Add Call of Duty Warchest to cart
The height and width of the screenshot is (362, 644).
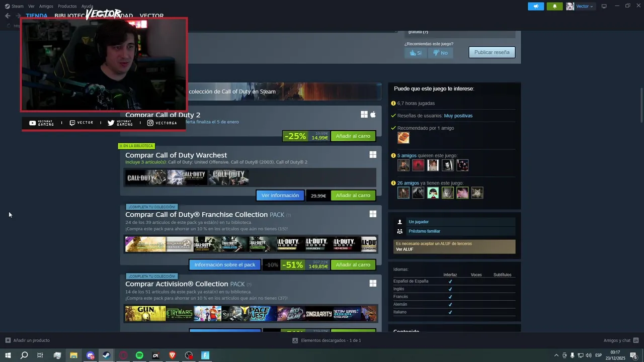[x=353, y=195]
